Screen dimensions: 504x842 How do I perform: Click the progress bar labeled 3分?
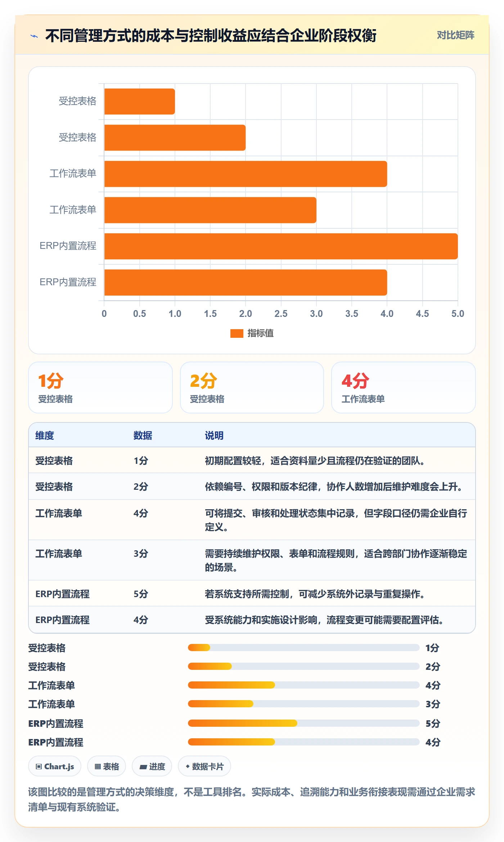coord(303,704)
